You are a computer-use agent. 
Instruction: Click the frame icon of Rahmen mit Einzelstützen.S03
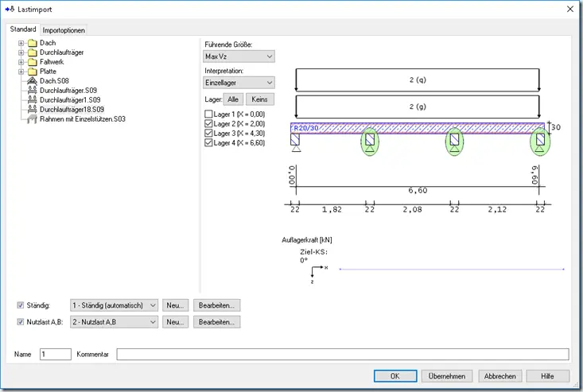[x=32, y=119]
